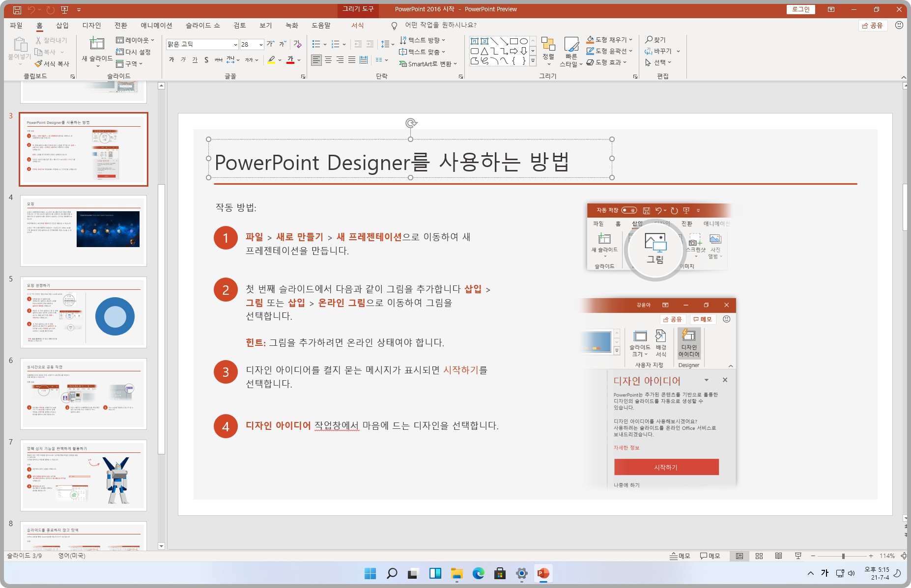Insert a new slide with 새 슬라이드 icon
911x588 pixels.
[97, 43]
